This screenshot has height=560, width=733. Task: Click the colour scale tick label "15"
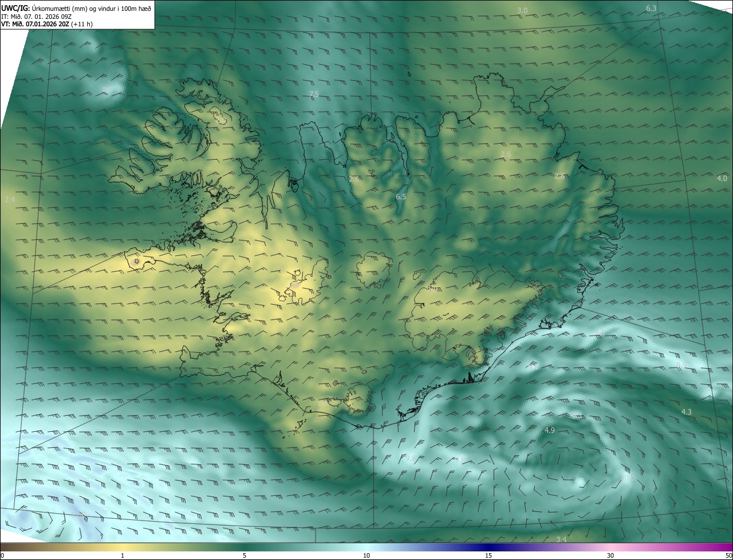pyautogui.click(x=488, y=555)
